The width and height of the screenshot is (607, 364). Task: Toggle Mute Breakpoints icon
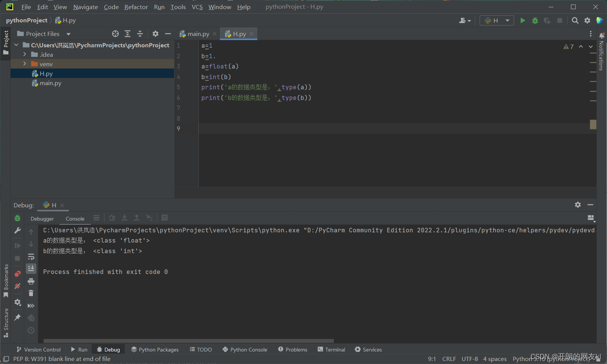(17, 286)
